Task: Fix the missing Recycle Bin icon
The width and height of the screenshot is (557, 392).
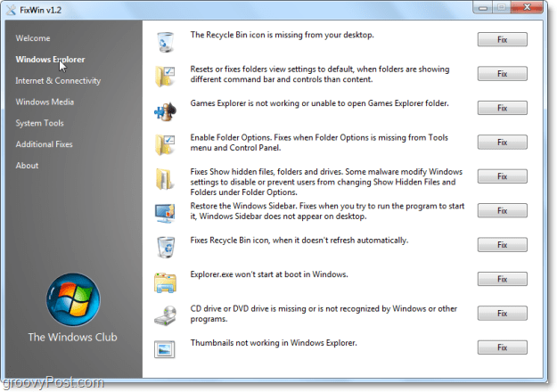Action: click(503, 39)
